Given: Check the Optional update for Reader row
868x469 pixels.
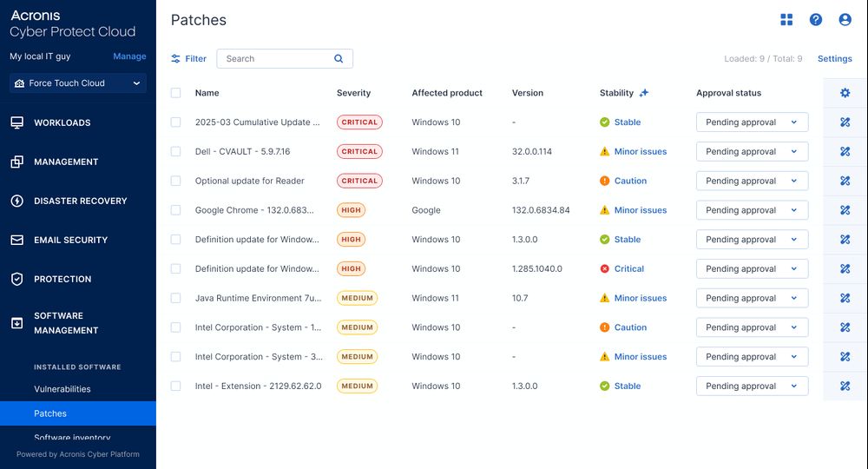Looking at the screenshot, I should 176,182.
